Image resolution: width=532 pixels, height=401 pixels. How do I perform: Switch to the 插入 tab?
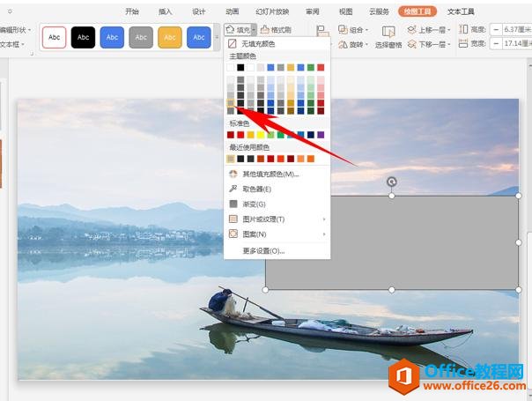pos(166,11)
